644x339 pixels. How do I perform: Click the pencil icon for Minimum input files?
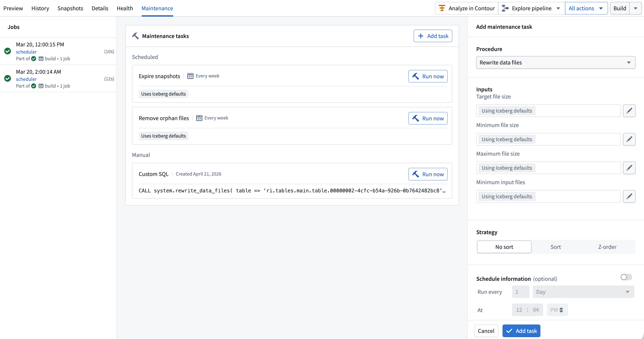click(629, 196)
